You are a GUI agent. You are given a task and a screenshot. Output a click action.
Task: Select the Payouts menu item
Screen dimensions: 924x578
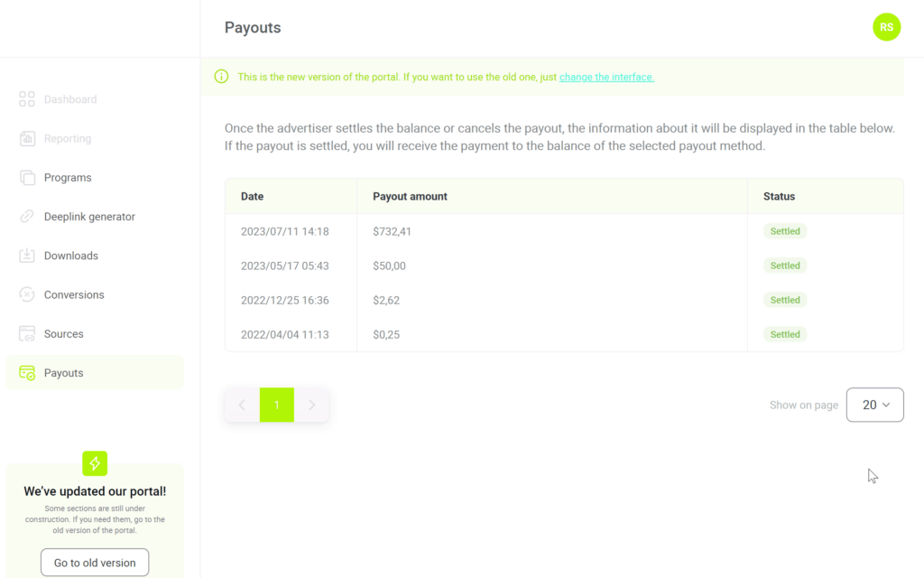pos(63,372)
